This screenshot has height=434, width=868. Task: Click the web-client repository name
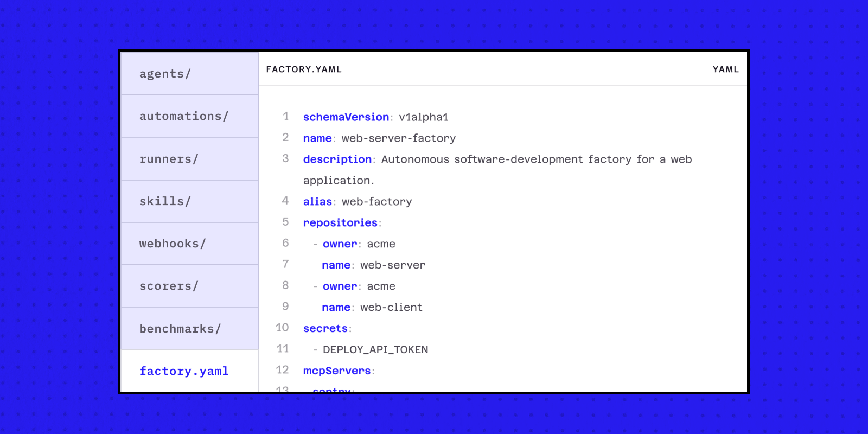point(391,308)
